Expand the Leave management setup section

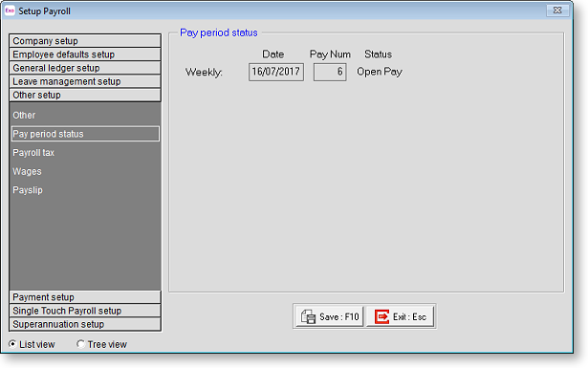(85, 81)
